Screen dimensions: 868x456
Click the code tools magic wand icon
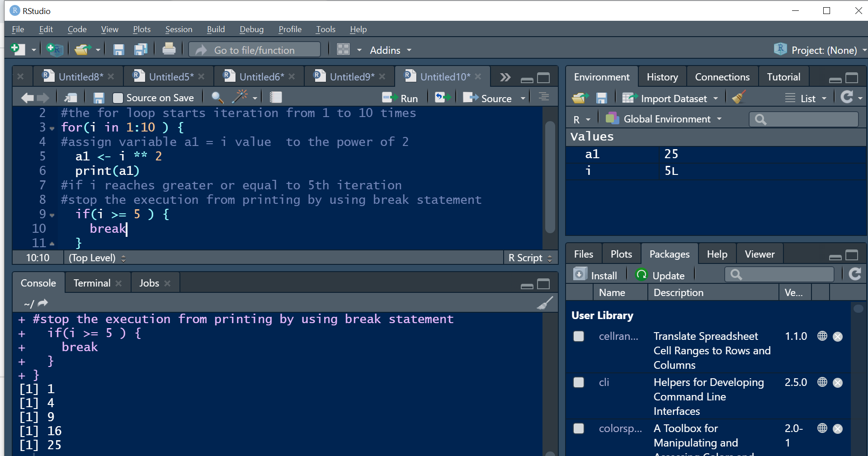pos(240,96)
